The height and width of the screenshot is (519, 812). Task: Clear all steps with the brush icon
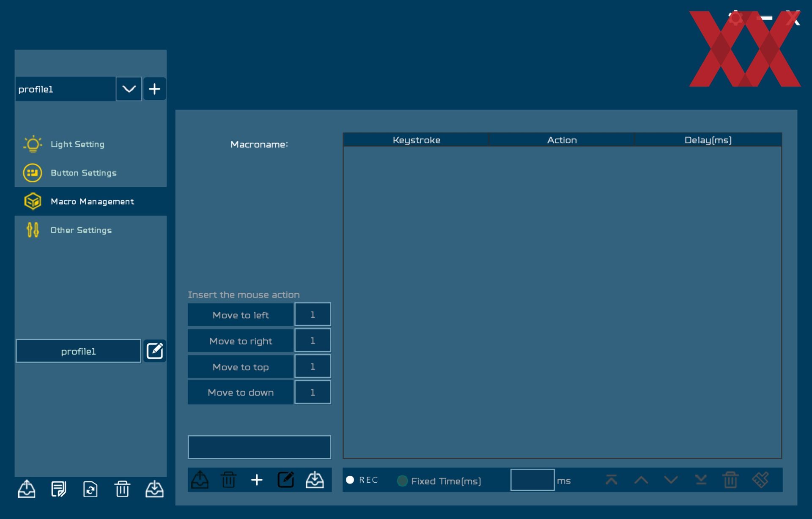[760, 480]
